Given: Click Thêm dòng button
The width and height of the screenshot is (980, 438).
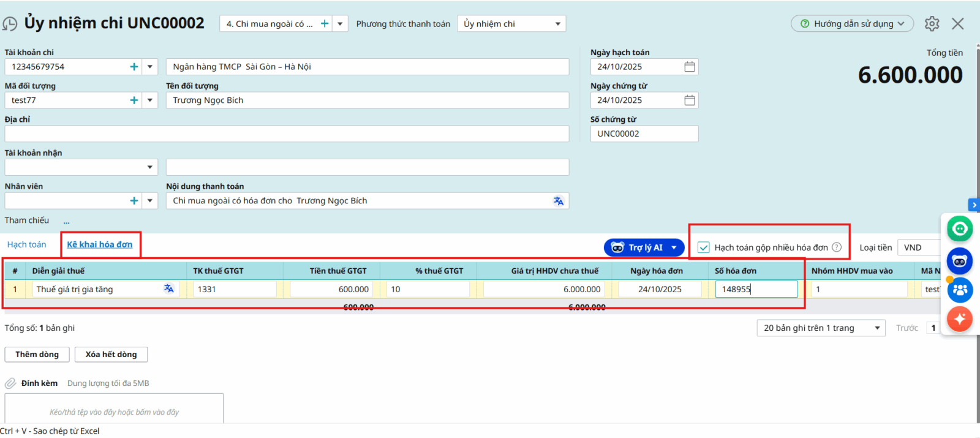Looking at the screenshot, I should click(37, 355).
